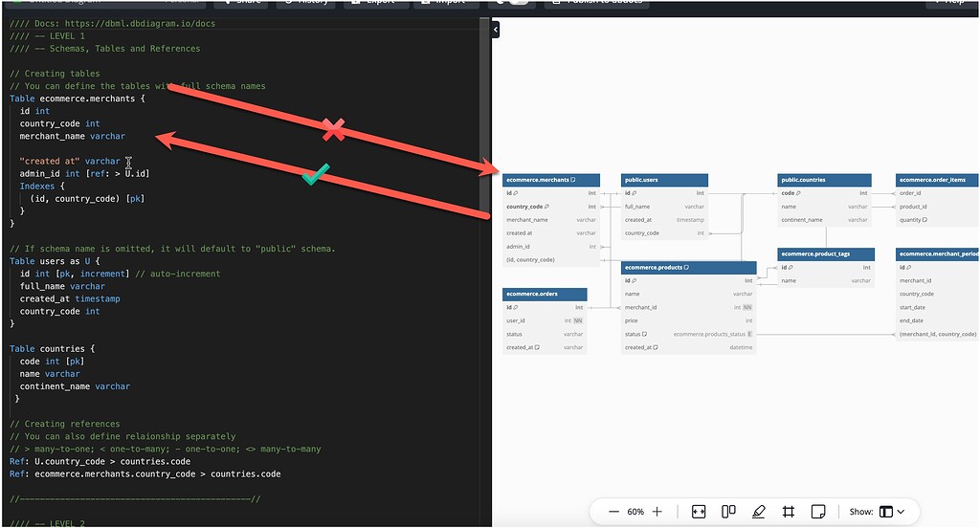Collapse the code editor panel arrow
980x528 pixels.
(496, 30)
